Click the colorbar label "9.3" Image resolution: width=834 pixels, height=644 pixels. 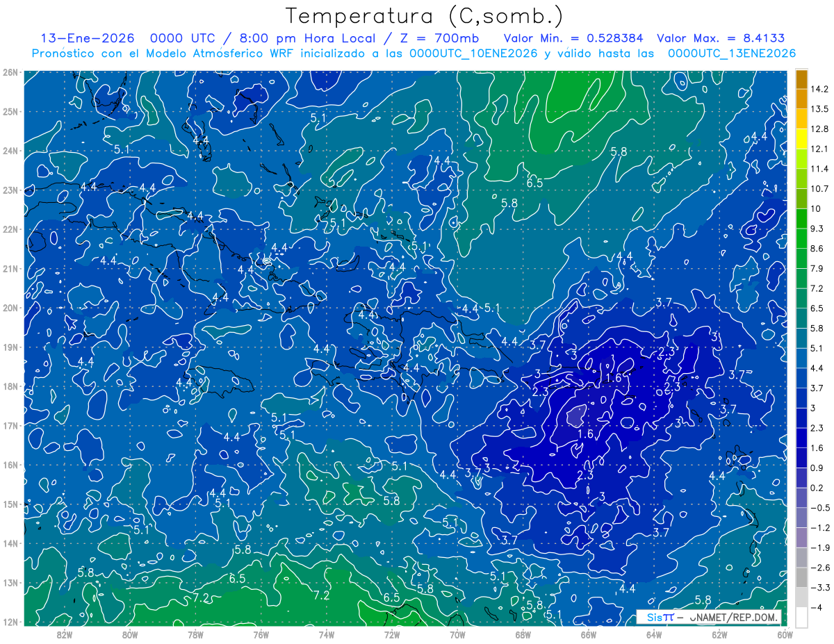point(817,229)
